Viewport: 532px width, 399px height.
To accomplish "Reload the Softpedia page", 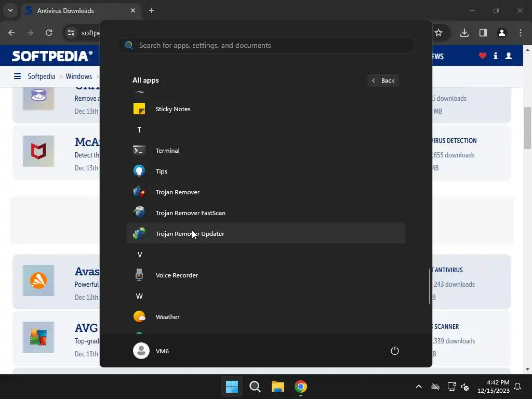I will pos(49,33).
